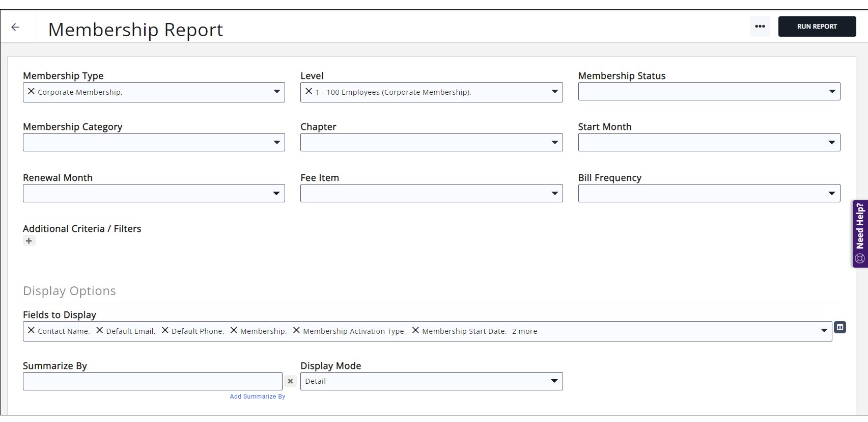Remove Contact Name from fields to display
Viewport: 868px width, 422px height.
(x=31, y=330)
